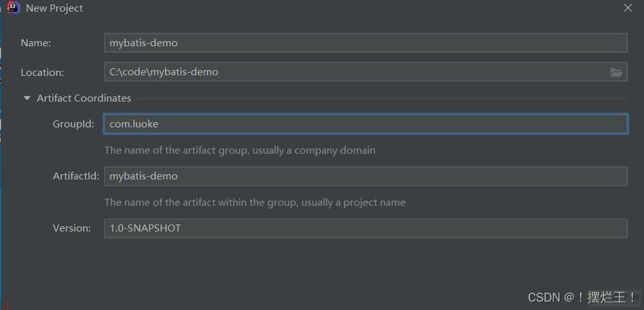This screenshot has height=310, width=644.
Task: Click the Artifact Coordinates section heading
Action: pos(84,98)
